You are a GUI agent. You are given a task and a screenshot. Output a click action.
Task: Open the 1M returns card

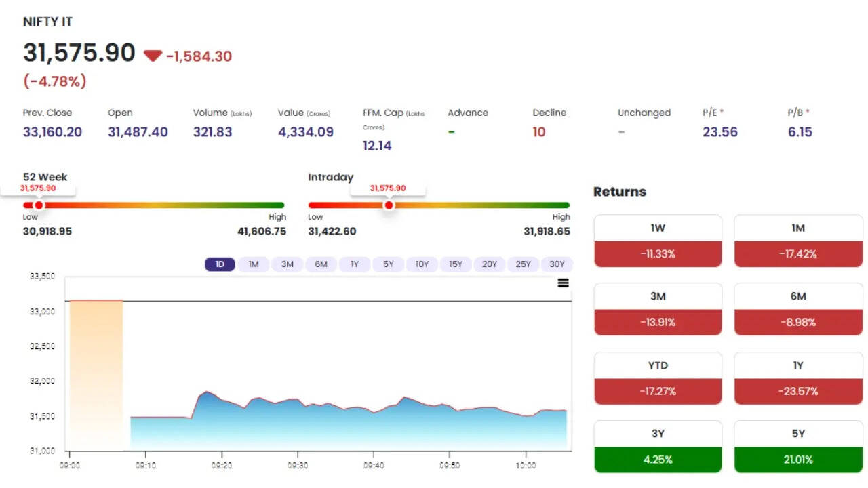tap(798, 241)
